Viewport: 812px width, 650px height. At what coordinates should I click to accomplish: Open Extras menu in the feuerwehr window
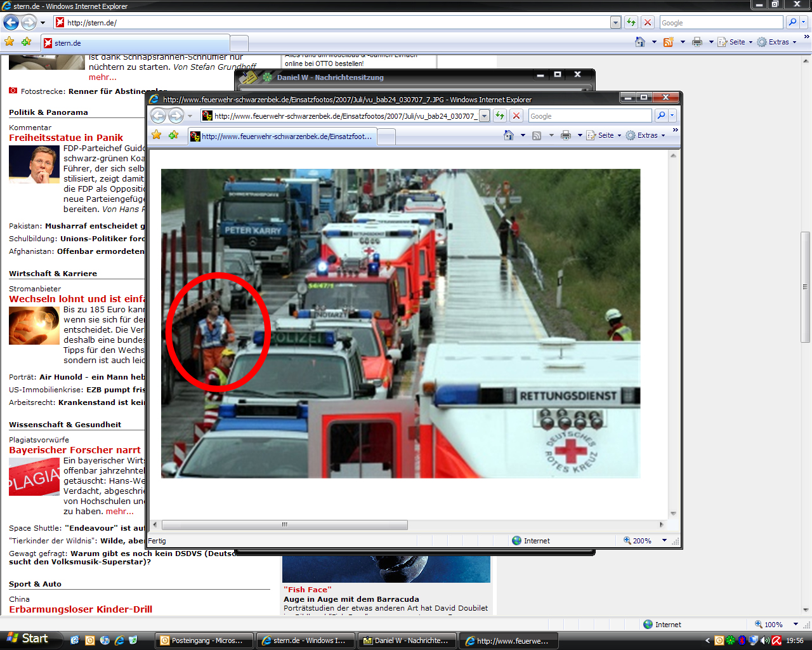[646, 135]
